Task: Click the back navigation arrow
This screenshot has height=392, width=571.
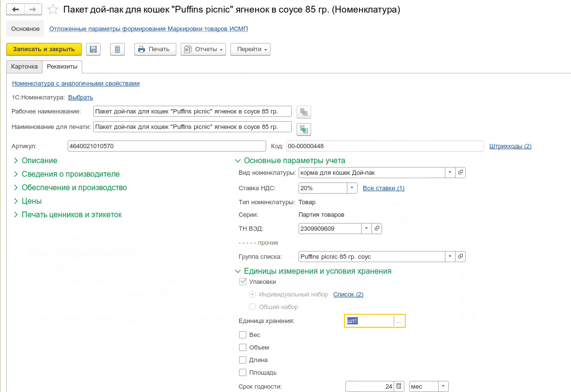Action: click(x=15, y=10)
